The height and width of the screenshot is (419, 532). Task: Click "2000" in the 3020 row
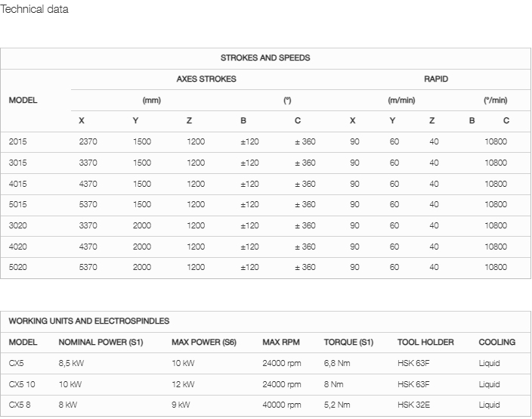point(142,225)
